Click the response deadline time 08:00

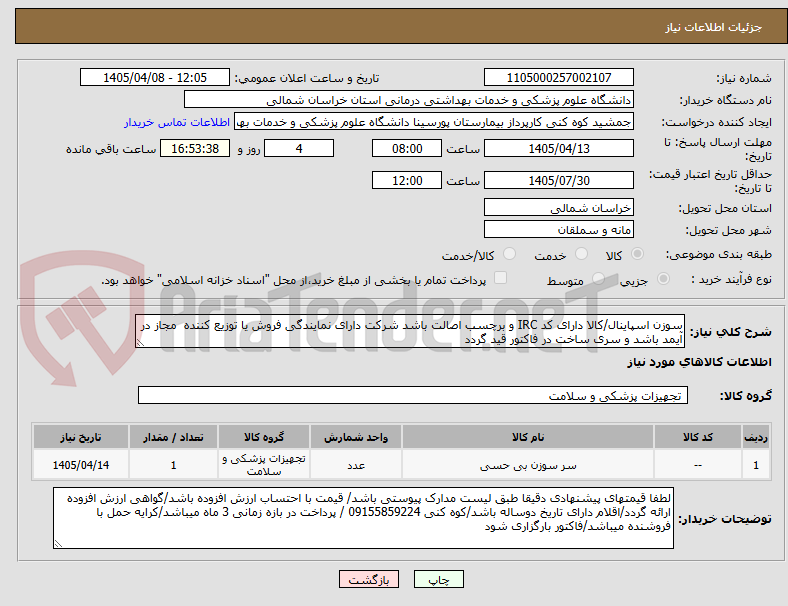pyautogui.click(x=407, y=149)
